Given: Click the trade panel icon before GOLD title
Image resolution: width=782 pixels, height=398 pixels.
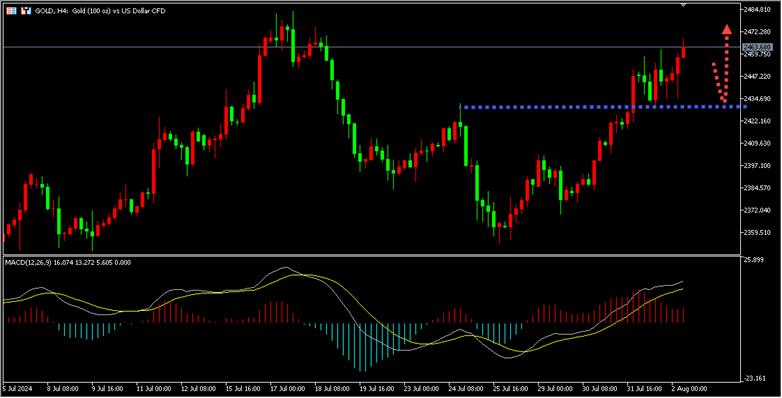Looking at the screenshot, I should 26,10.
